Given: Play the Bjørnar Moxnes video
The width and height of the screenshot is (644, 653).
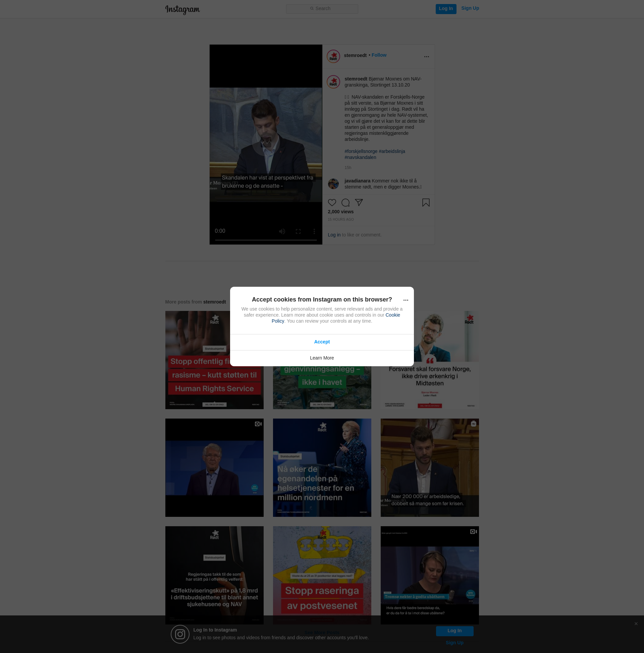Looking at the screenshot, I should [266, 142].
